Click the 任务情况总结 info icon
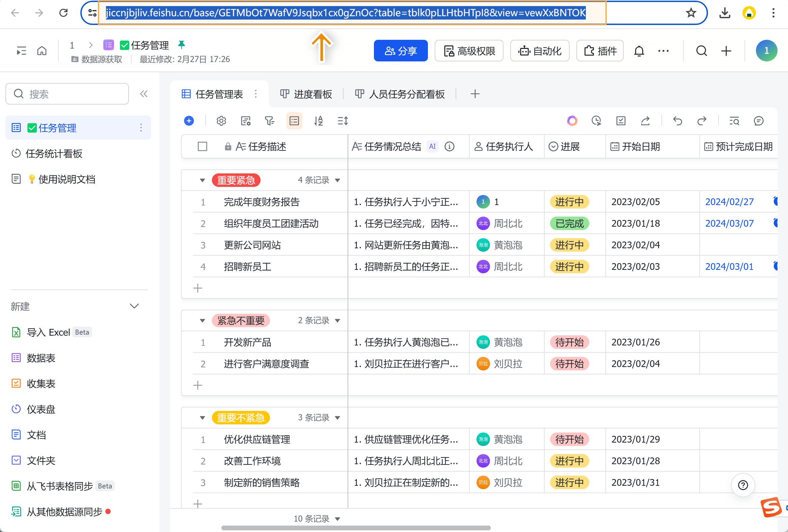The image size is (788, 532). coord(449,146)
